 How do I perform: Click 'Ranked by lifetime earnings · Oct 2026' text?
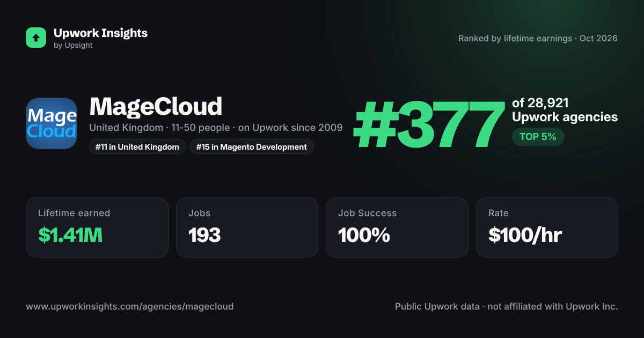(538, 39)
